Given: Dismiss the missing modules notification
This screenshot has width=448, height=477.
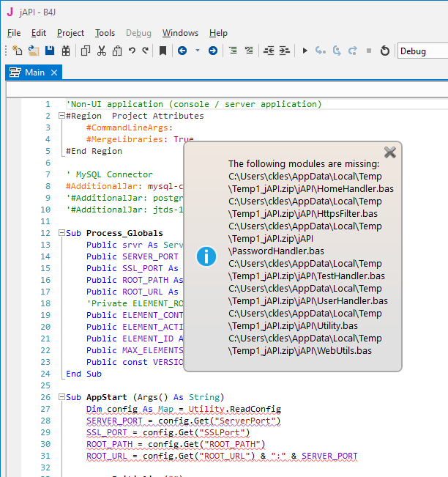Looking at the screenshot, I should tap(390, 152).
